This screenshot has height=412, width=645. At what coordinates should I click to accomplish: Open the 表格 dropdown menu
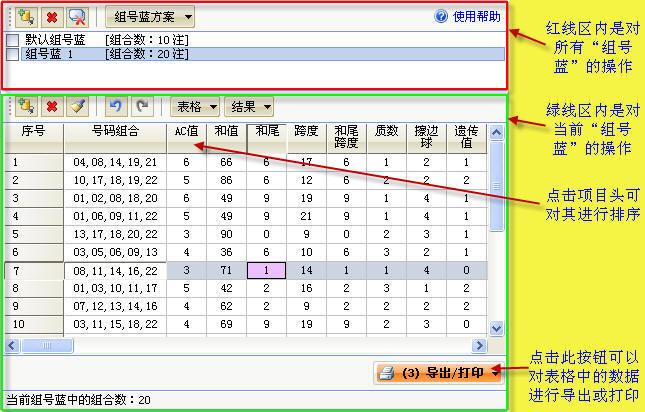point(195,106)
